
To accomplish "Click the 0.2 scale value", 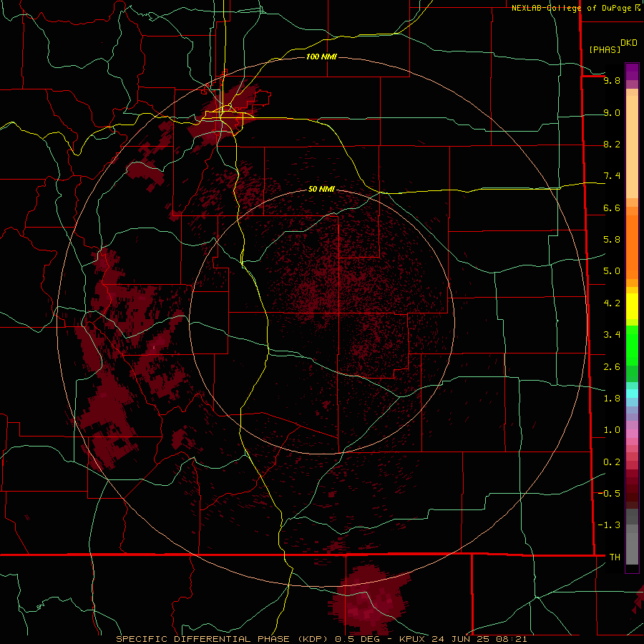I will (612, 462).
